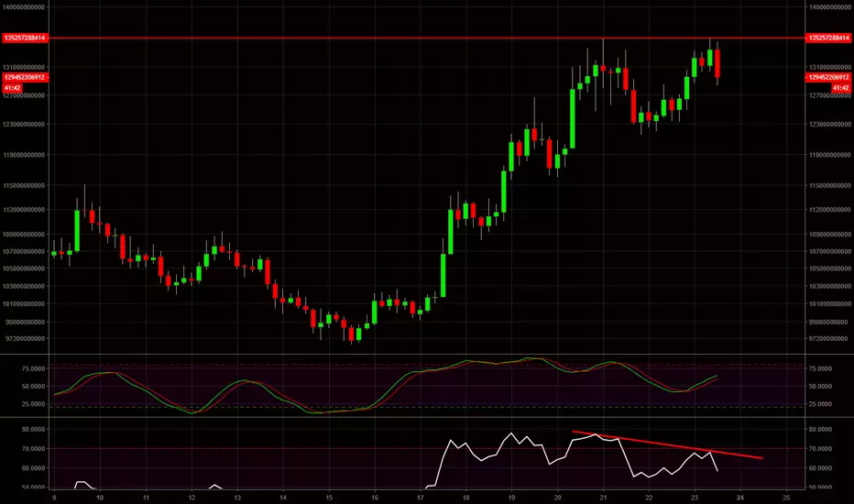Click 105000000000 on the right price axis

point(829,268)
